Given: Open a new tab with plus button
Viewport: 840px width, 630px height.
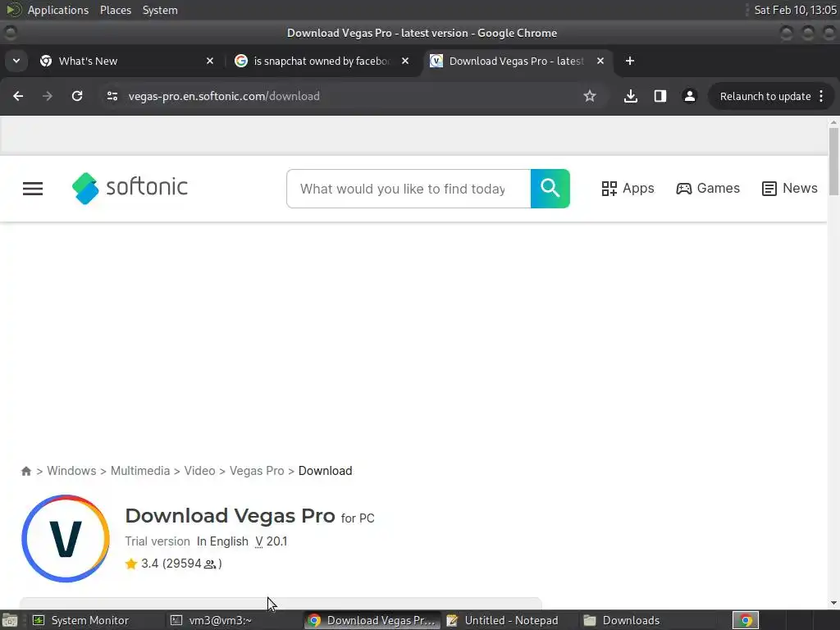Looking at the screenshot, I should tap(630, 61).
